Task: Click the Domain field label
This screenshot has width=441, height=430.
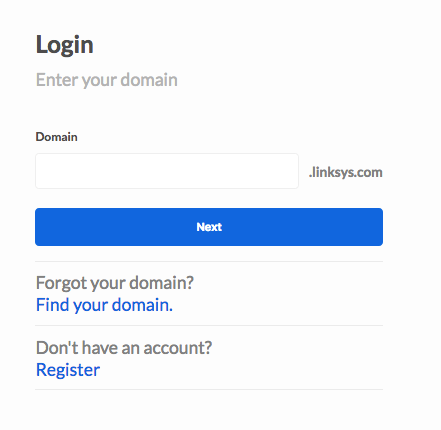Action: coord(57,137)
